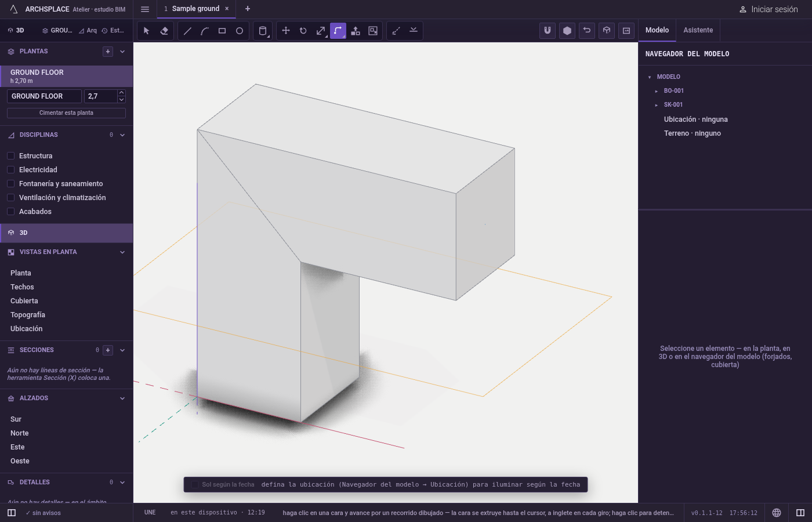The image size is (812, 522).
Task: Click Iniciar sesión to sign in
Action: pyautogui.click(x=768, y=9)
